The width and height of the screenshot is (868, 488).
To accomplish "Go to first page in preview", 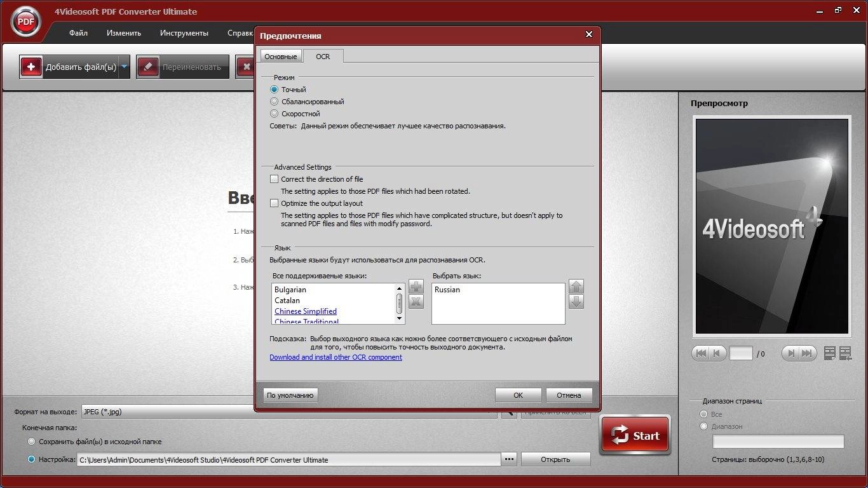I will (x=701, y=353).
